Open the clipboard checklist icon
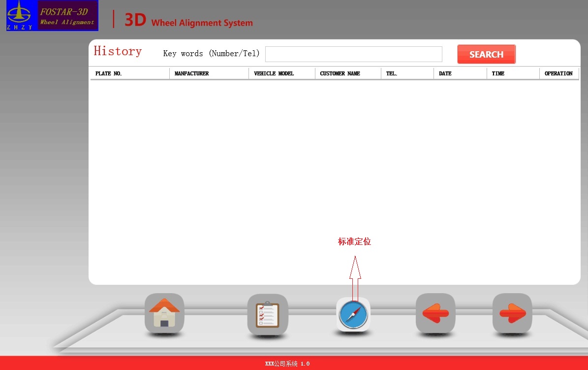The height and width of the screenshot is (370, 588). tap(267, 314)
